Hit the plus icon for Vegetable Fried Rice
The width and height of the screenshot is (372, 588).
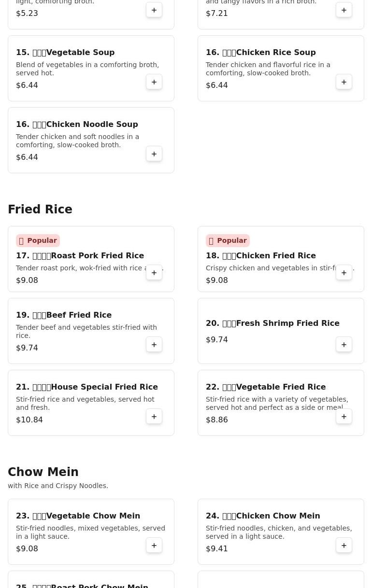[344, 417]
